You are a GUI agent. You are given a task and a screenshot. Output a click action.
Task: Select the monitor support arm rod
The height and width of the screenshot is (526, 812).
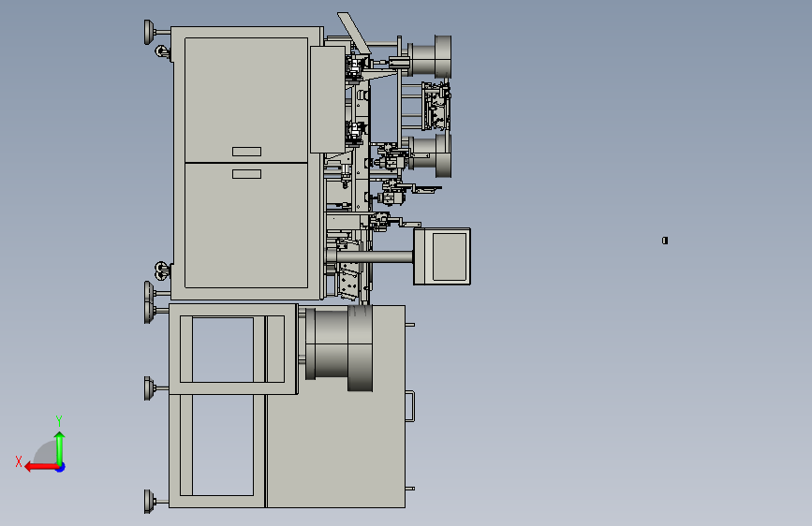(374, 256)
